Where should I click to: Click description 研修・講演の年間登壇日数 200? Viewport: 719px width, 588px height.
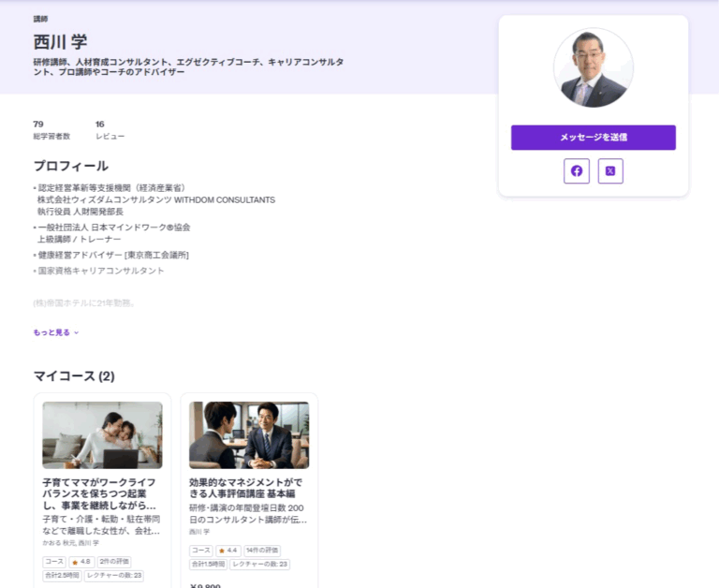[248, 514]
